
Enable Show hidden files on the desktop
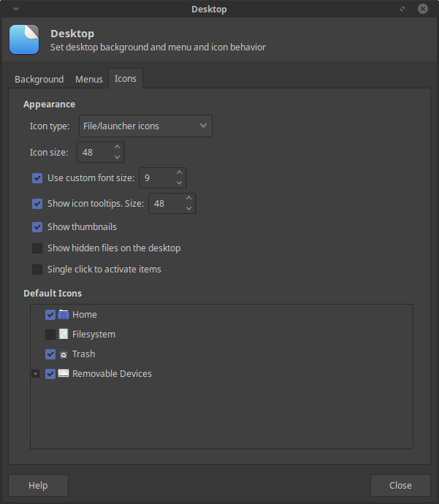click(x=37, y=248)
